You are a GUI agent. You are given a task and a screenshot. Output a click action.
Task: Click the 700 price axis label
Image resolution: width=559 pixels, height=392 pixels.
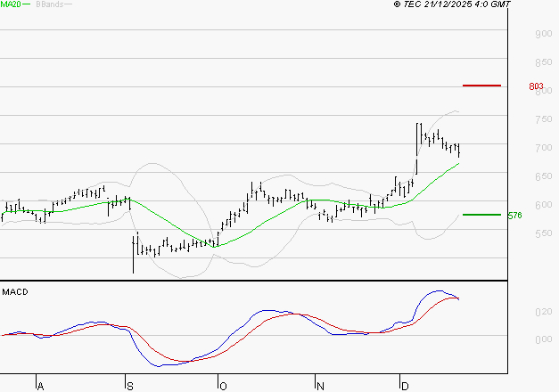coord(544,148)
